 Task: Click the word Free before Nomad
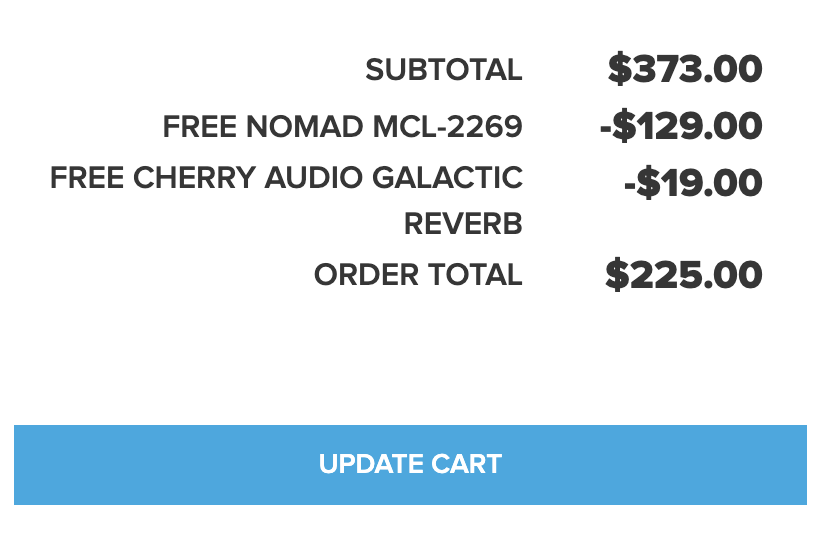click(x=194, y=127)
